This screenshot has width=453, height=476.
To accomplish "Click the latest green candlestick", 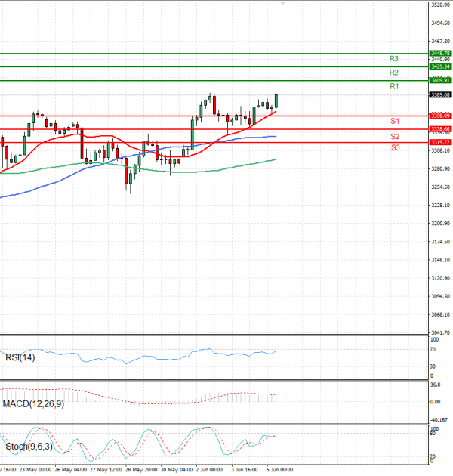I will click(277, 100).
